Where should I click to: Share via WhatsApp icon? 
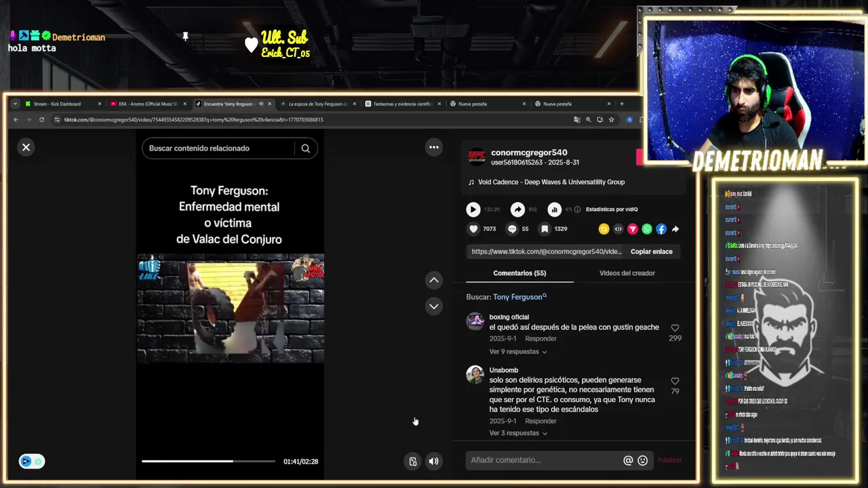tap(647, 229)
